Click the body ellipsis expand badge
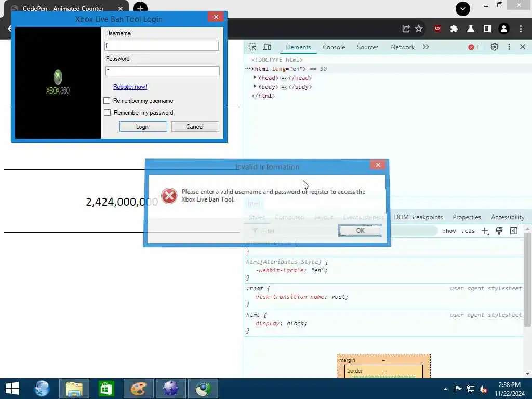This screenshot has height=399, width=532. 284,87
